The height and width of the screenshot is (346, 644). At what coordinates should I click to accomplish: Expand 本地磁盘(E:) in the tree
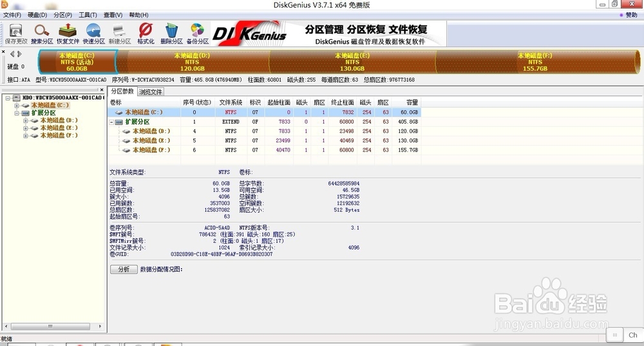(26, 128)
